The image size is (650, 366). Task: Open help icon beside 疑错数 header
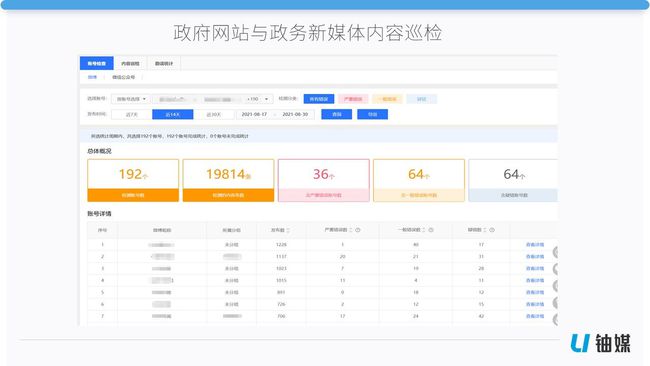pos(492,230)
